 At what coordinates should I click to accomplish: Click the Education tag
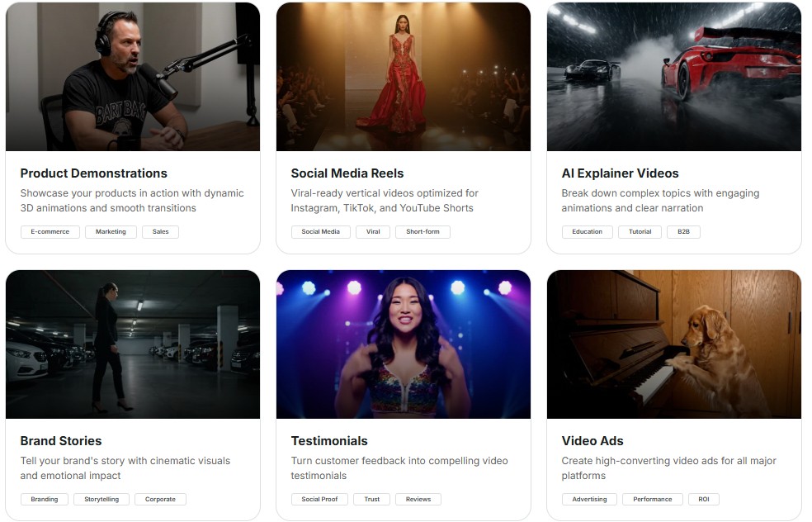tap(587, 232)
